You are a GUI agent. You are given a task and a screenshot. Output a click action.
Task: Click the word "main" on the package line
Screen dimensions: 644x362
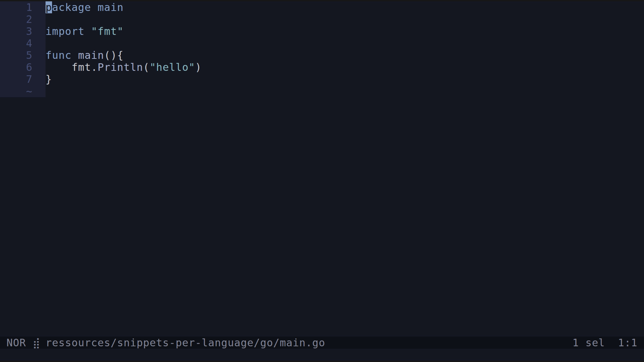coord(110,7)
